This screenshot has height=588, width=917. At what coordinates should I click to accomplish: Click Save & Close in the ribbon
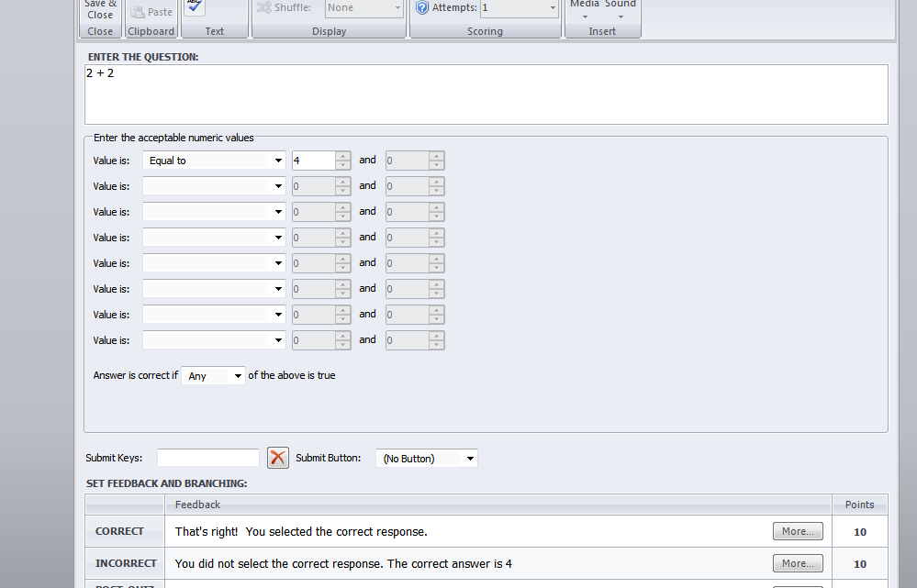tap(100, 9)
